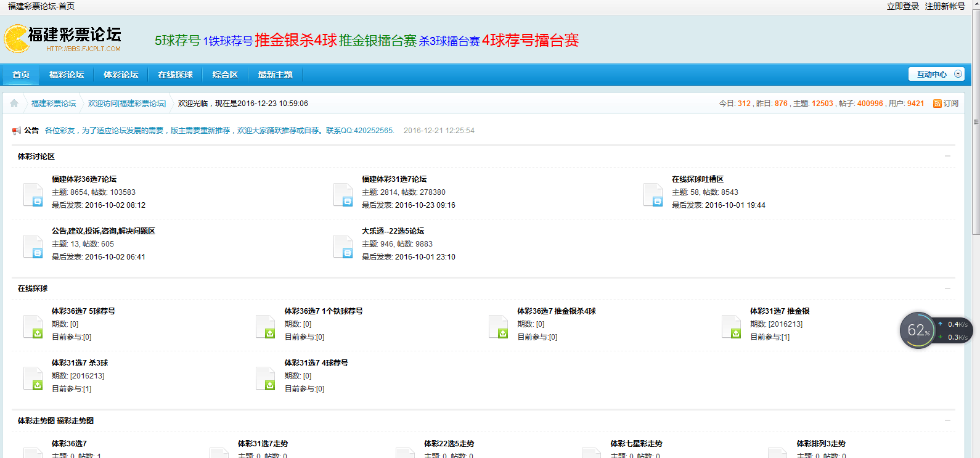Open the 互动中心 dropdown menu
The image size is (980, 458).
[x=936, y=74]
